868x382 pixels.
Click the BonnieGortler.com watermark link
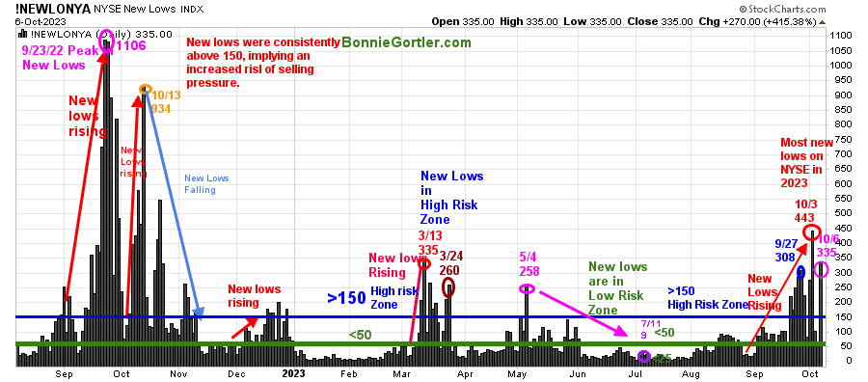pyautogui.click(x=406, y=42)
